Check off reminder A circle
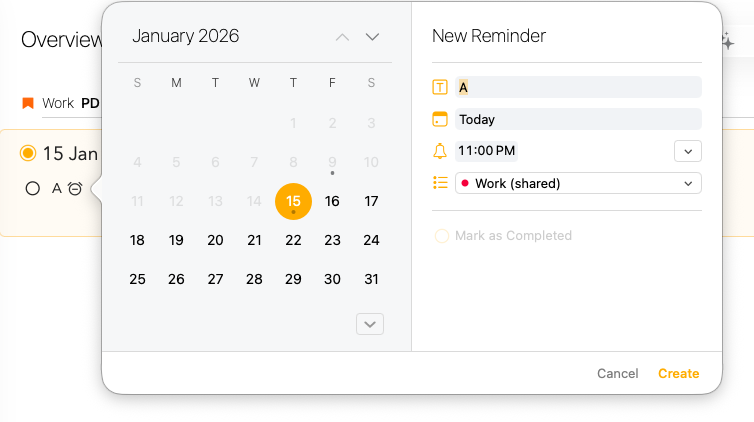 pyautogui.click(x=33, y=188)
